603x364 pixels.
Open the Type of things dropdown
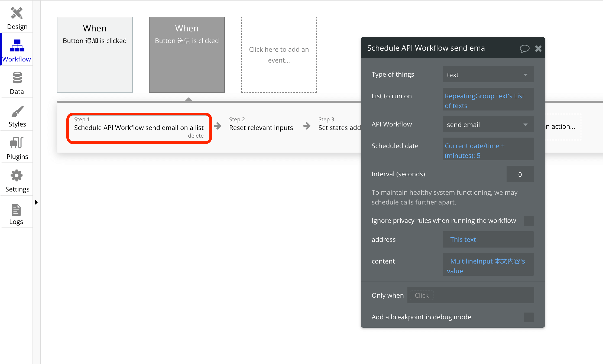pos(488,74)
